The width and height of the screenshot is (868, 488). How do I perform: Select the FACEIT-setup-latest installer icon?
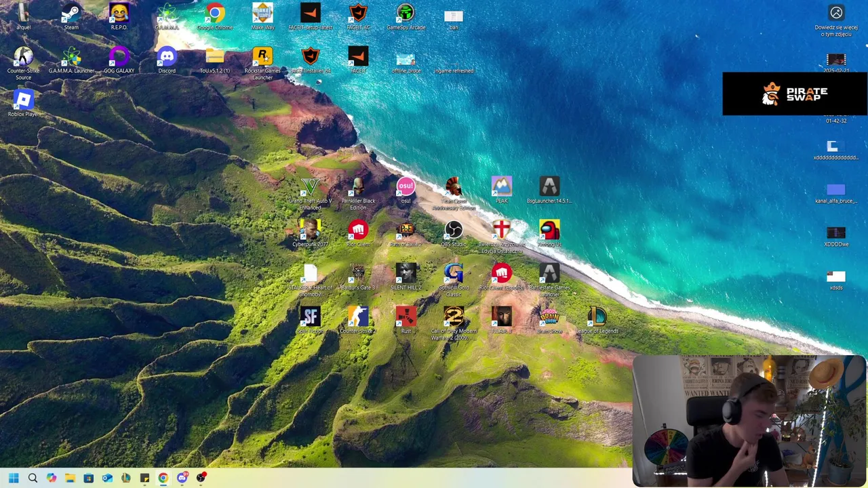coord(310,17)
